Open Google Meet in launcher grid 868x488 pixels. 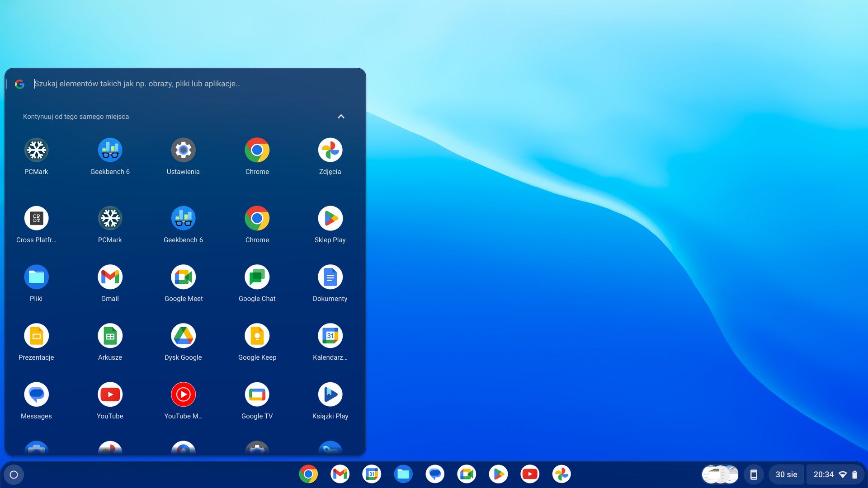(183, 283)
